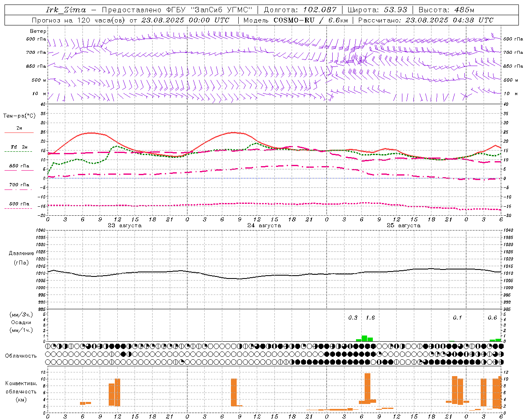Click the Ветер panel label
The height and width of the screenshot is (420, 525).
[x=38, y=31]
